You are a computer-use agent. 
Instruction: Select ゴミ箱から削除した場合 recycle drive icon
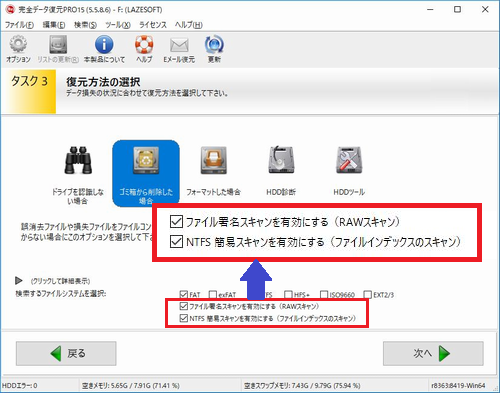pos(146,160)
